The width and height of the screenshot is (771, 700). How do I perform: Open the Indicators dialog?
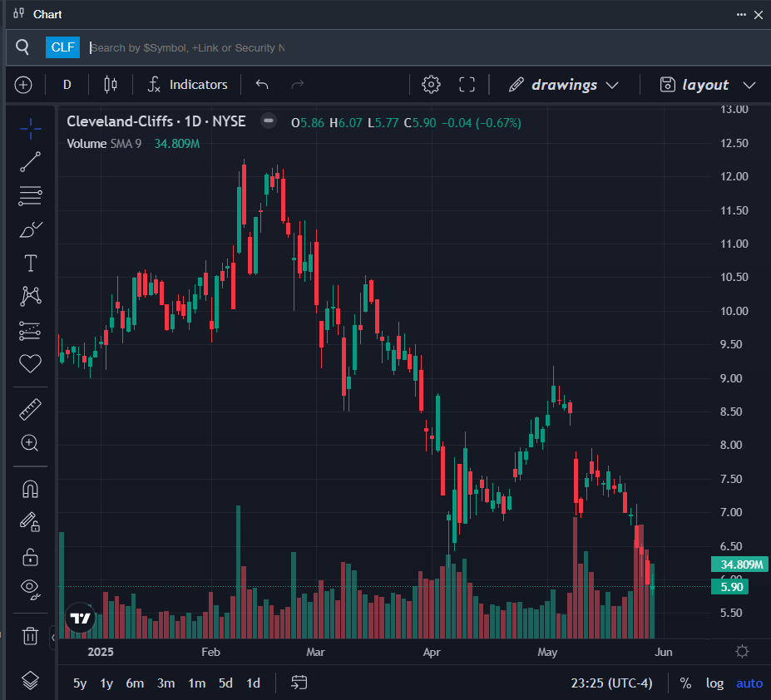coord(187,85)
